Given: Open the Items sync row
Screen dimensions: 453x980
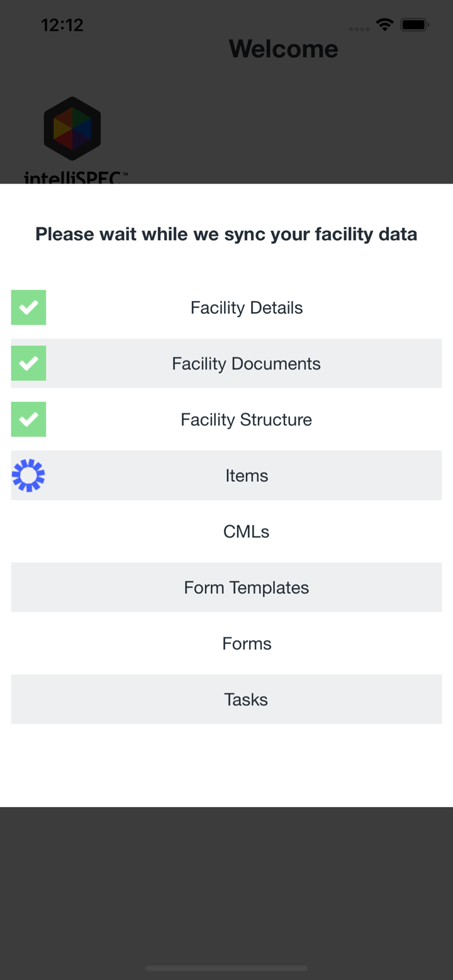Looking at the screenshot, I should [x=247, y=476].
